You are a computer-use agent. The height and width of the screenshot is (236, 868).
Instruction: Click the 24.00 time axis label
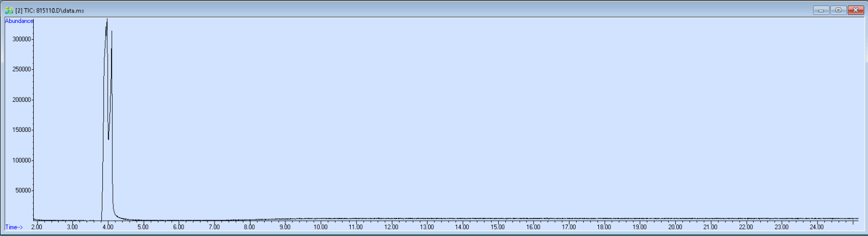pyautogui.click(x=817, y=227)
